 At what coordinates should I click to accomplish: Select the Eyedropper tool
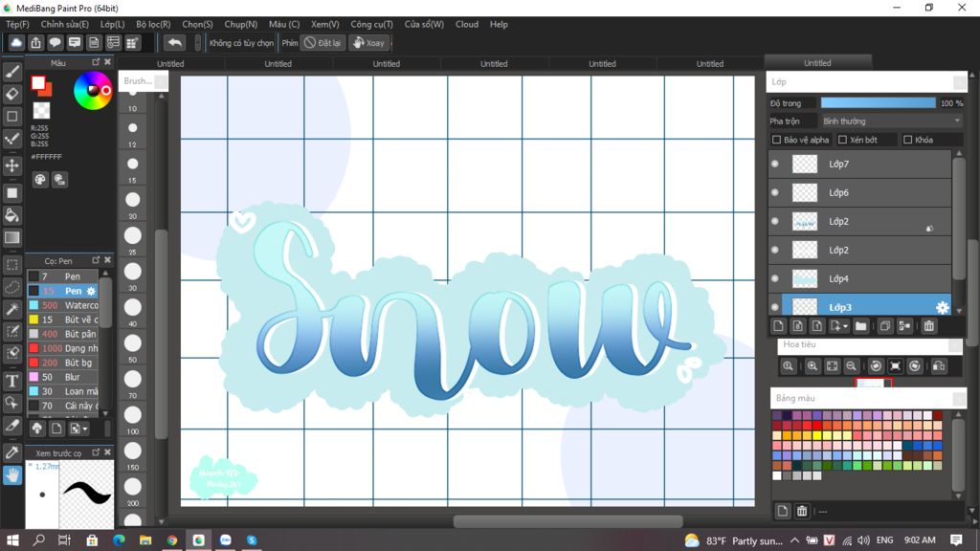click(11, 452)
